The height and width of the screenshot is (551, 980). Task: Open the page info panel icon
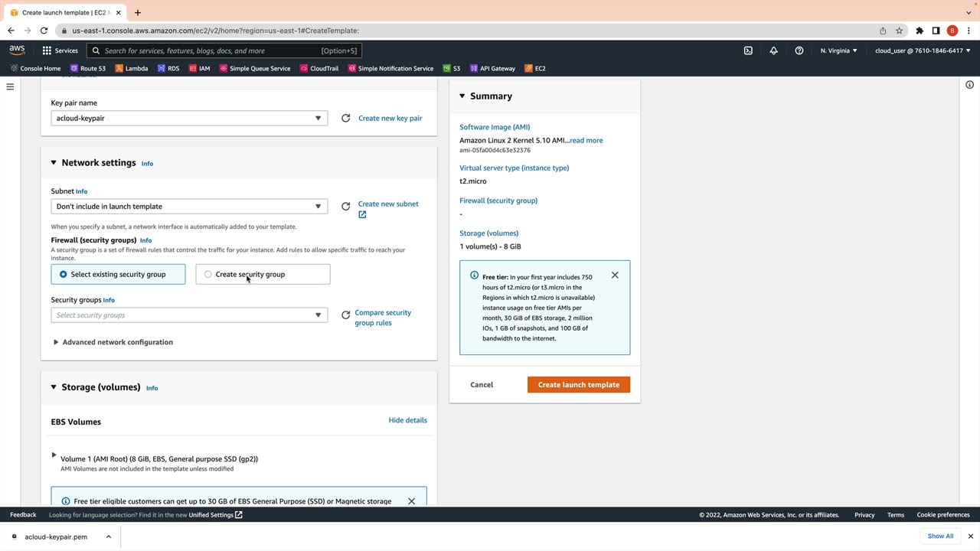click(969, 85)
